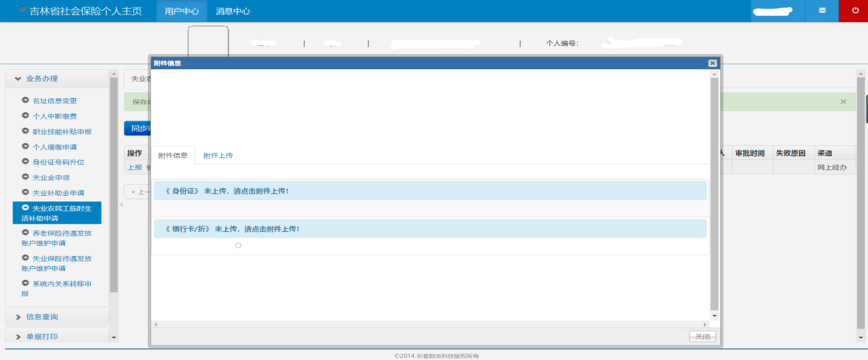Viewport: 868px width, 360px height.
Task: Open 职业技能补贴申报 item
Action: (62, 131)
